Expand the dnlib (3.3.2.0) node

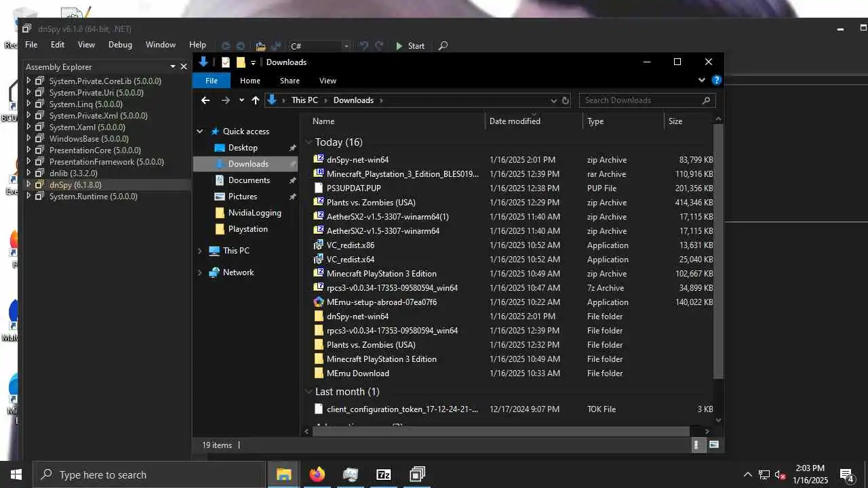click(x=29, y=173)
